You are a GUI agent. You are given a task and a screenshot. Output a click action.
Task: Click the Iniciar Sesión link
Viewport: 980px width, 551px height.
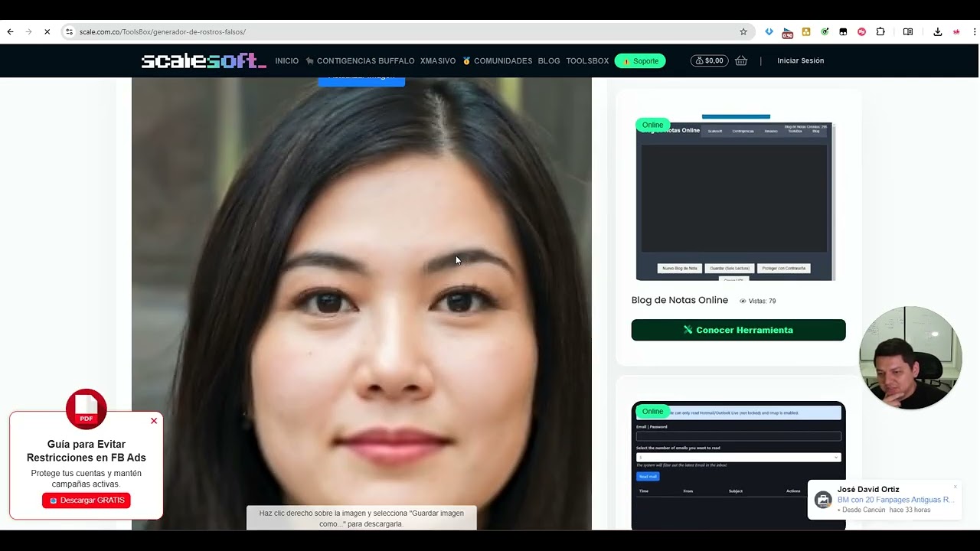[x=801, y=60]
